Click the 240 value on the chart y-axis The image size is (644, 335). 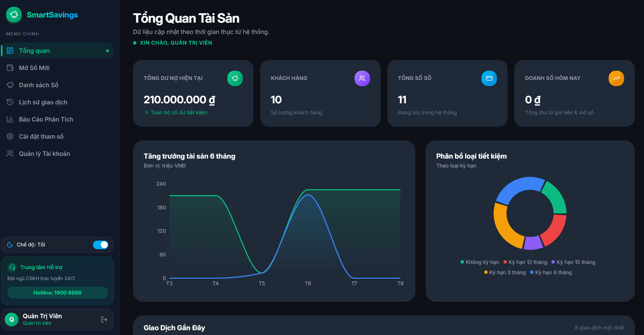(x=161, y=184)
